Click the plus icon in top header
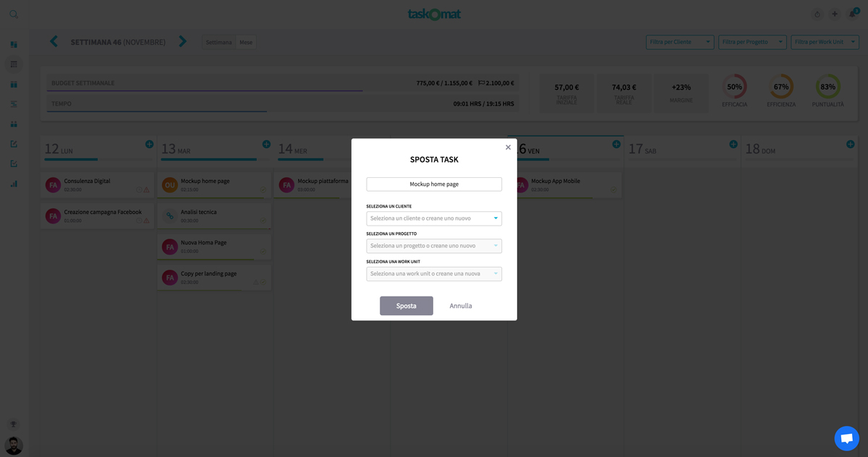Screen dimensions: 868x457 [x=835, y=14]
